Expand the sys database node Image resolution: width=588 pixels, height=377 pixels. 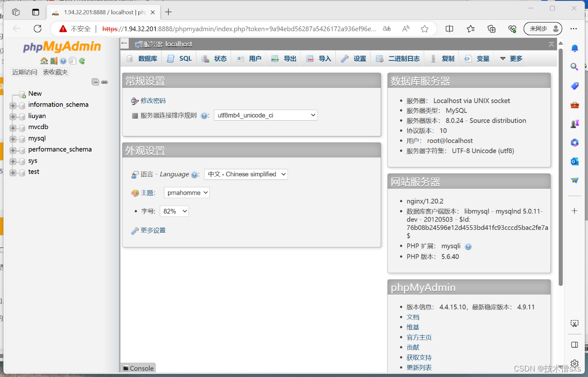13,161
